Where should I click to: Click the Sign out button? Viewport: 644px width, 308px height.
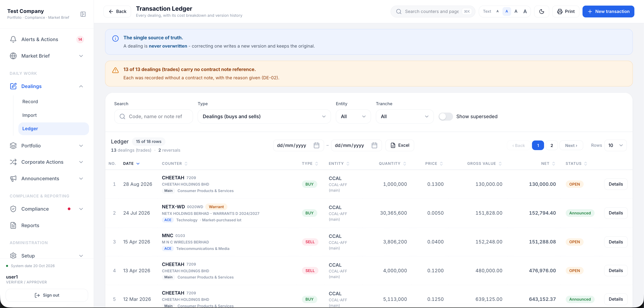pyautogui.click(x=47, y=295)
